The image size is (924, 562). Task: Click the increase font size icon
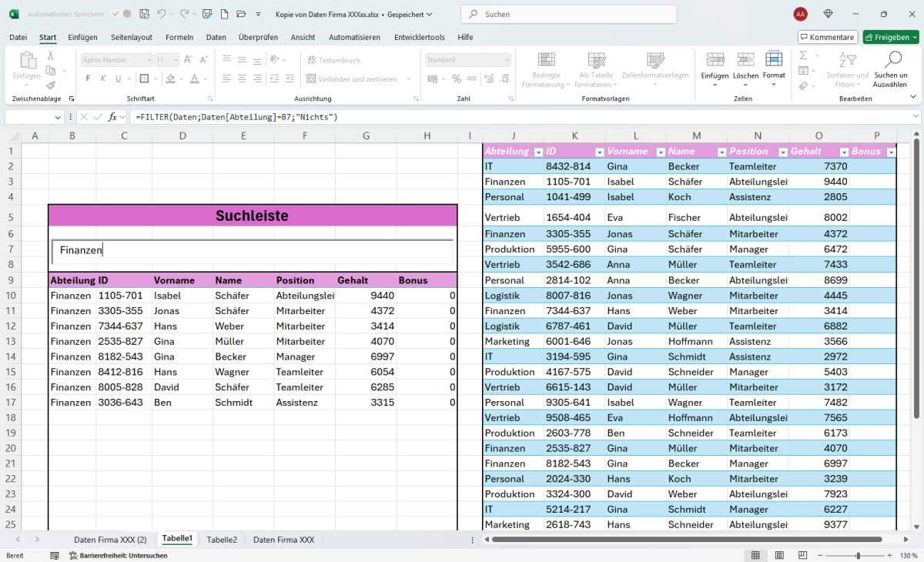189,59
